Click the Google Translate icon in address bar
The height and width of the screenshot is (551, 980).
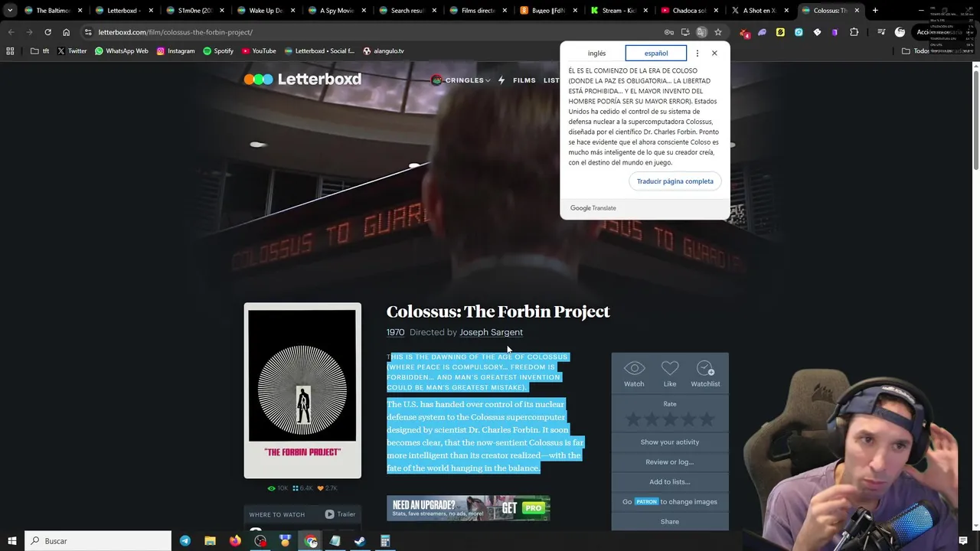point(701,32)
